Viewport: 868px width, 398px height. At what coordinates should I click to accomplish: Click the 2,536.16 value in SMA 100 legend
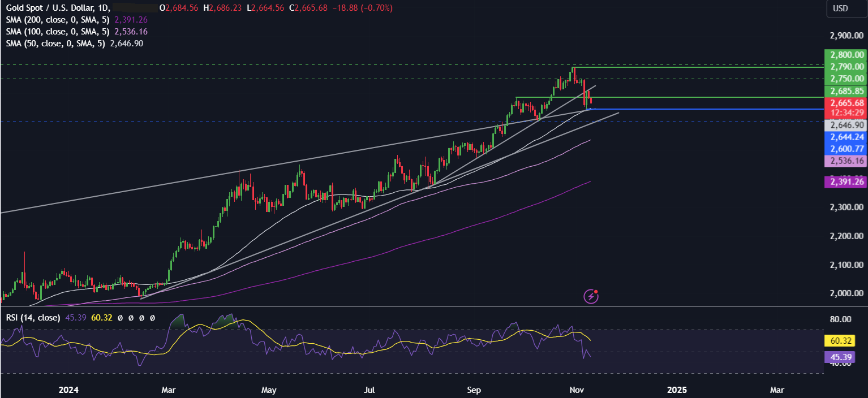tap(131, 32)
